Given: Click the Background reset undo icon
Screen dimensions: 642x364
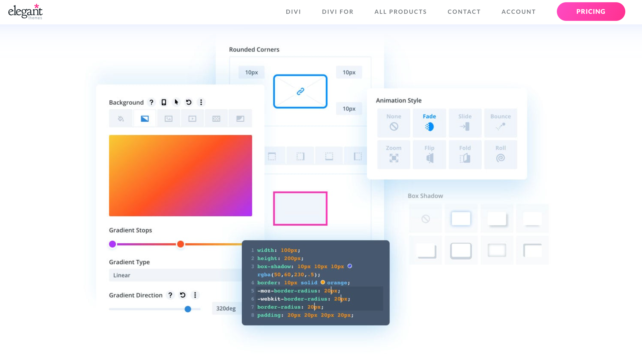Looking at the screenshot, I should (189, 102).
